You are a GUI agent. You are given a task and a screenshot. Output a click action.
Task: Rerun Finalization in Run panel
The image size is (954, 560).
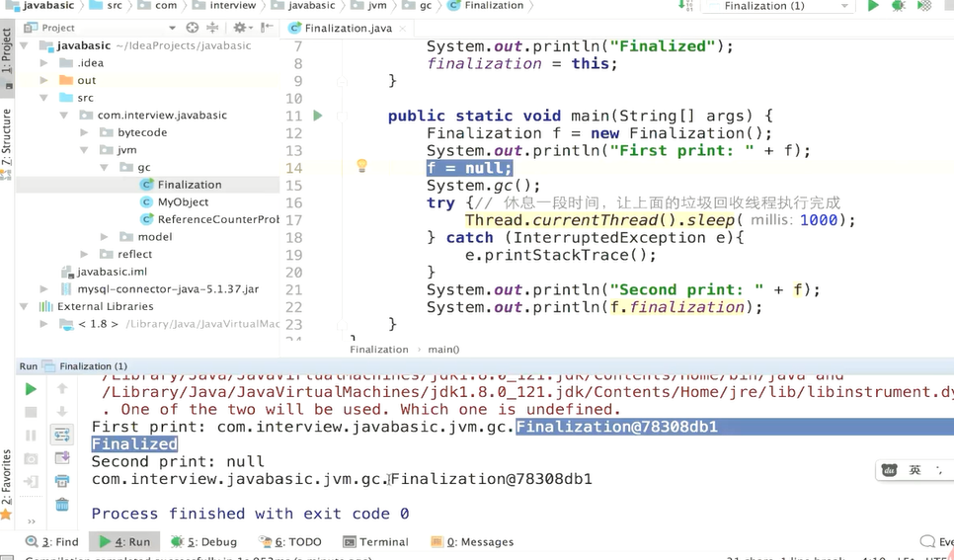[x=31, y=389]
